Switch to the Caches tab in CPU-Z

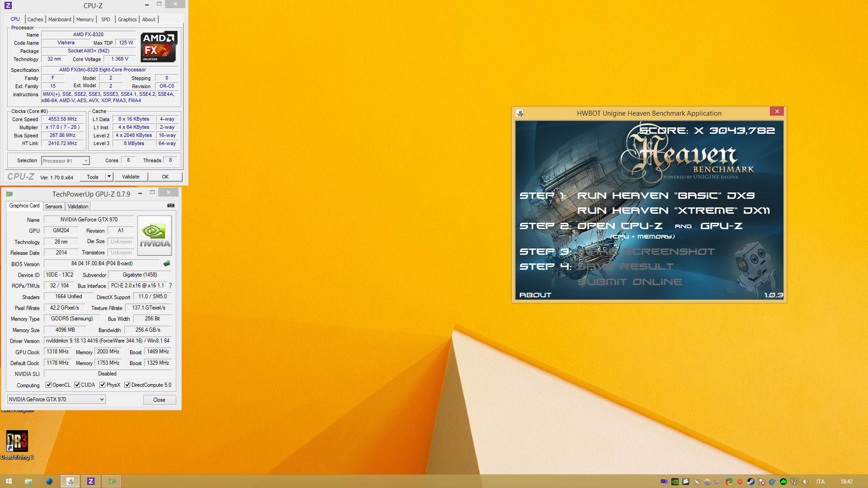[x=35, y=19]
